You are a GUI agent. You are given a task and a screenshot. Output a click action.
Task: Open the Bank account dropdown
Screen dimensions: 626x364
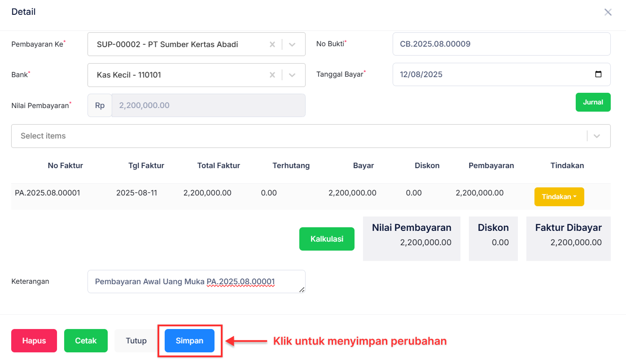click(x=292, y=75)
